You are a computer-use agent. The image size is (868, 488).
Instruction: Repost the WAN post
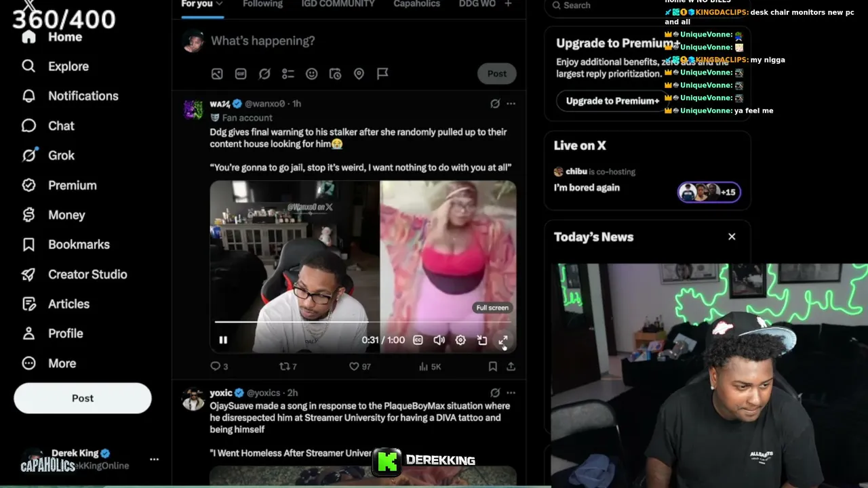point(288,367)
